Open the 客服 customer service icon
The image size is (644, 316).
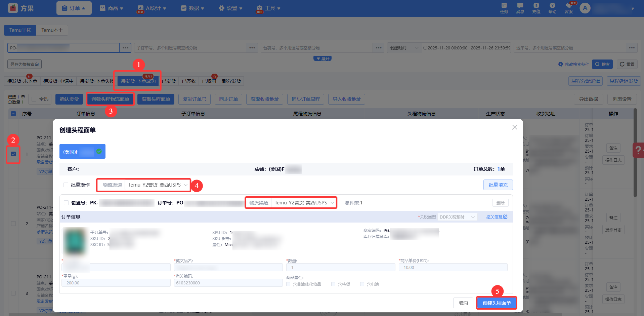click(x=568, y=8)
